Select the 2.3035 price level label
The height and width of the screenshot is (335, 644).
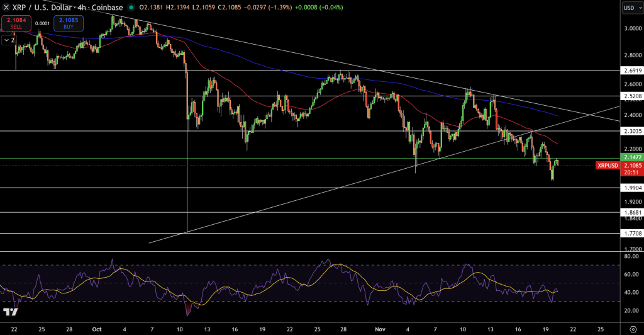pyautogui.click(x=632, y=131)
